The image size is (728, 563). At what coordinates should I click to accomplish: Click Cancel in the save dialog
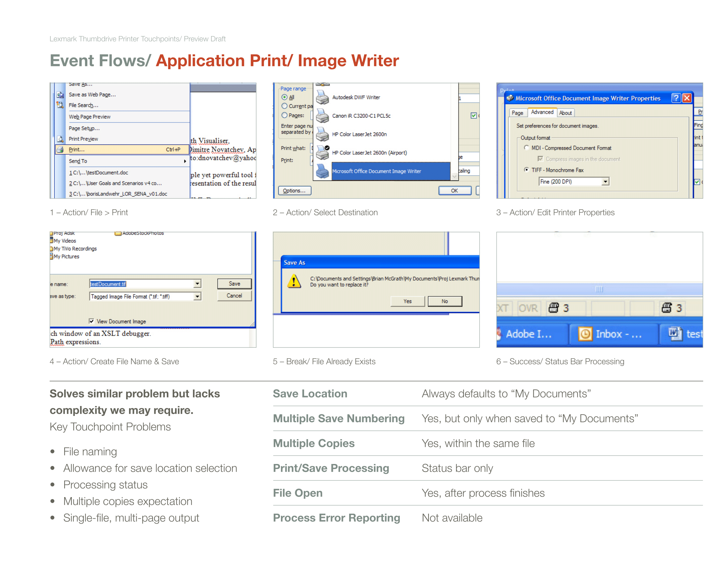click(235, 296)
